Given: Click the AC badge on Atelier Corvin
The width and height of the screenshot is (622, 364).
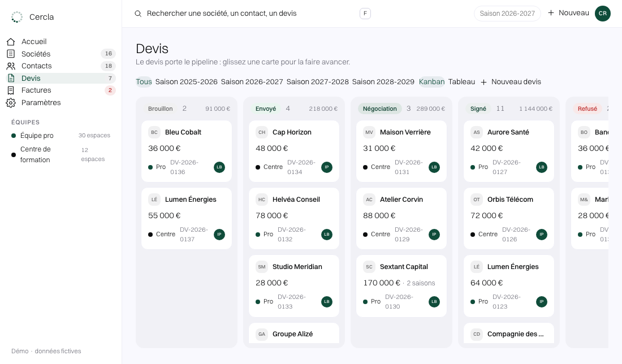Looking at the screenshot, I should [369, 200].
